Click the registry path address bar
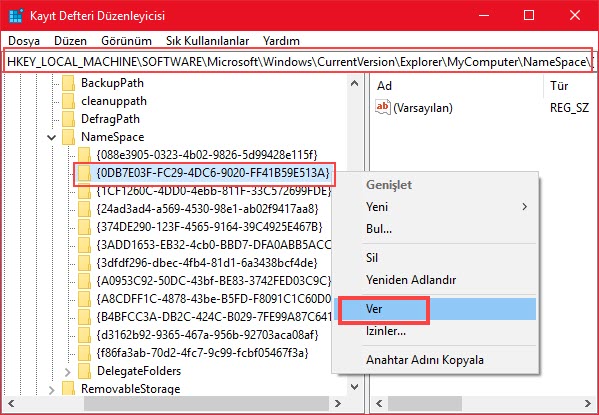599x415 pixels. (298, 61)
